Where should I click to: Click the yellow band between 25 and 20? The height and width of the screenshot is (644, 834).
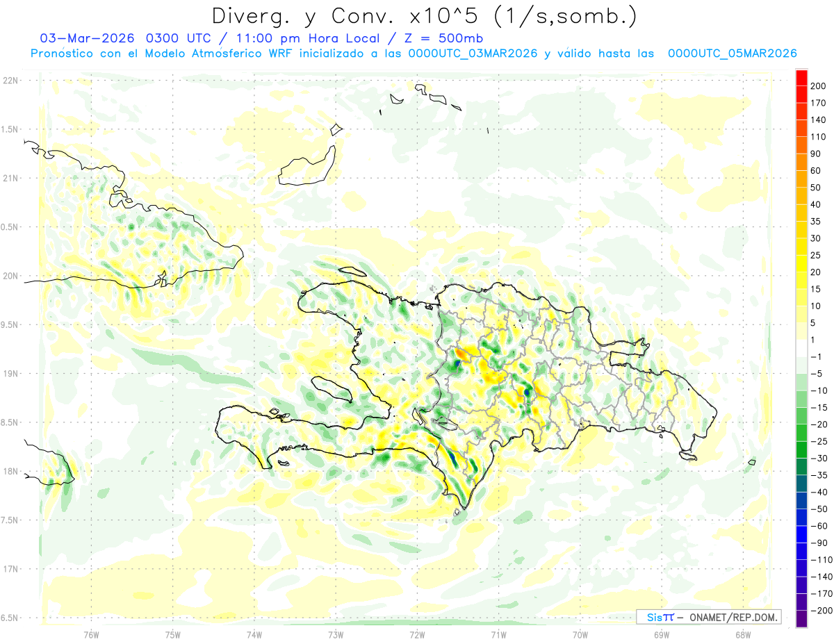pyautogui.click(x=801, y=263)
